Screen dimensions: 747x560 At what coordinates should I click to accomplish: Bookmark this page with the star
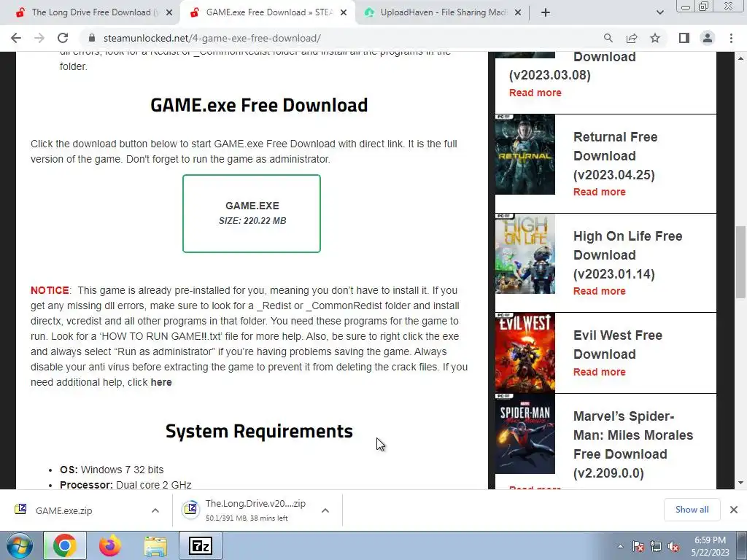(655, 38)
